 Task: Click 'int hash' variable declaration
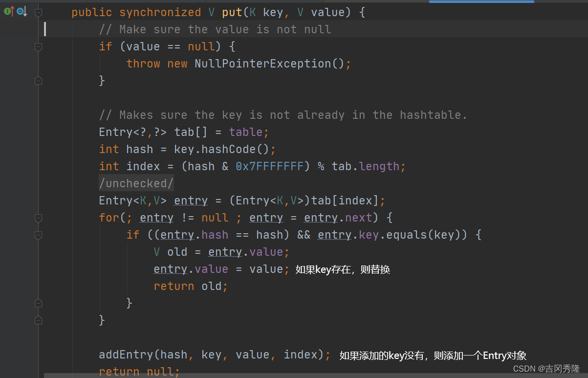point(126,149)
